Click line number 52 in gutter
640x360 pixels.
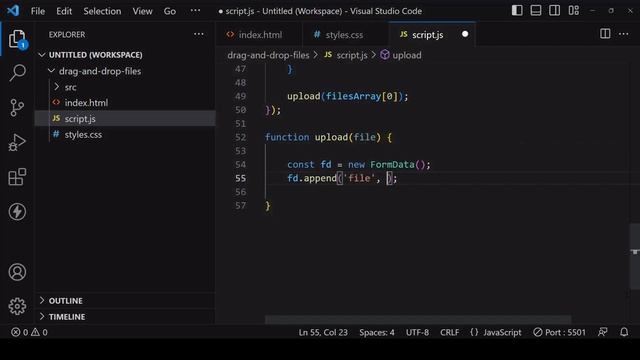[240, 137]
